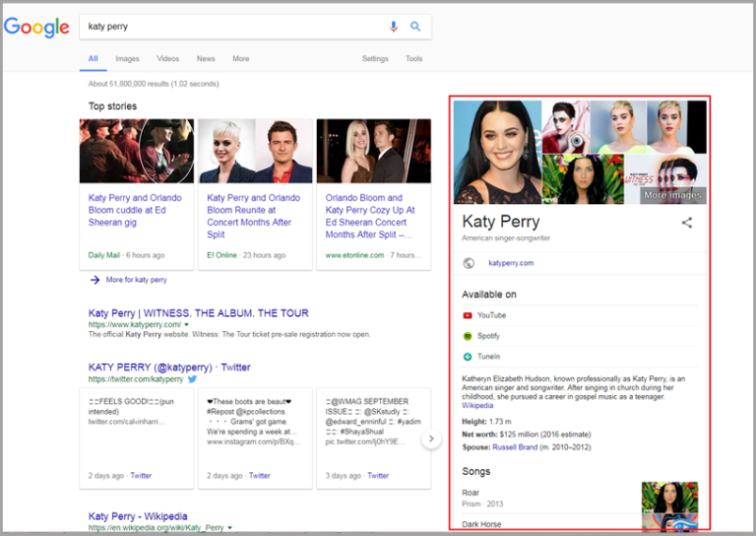Click the Twitter bird icon by twitter.com/katyperry

pos(192,379)
